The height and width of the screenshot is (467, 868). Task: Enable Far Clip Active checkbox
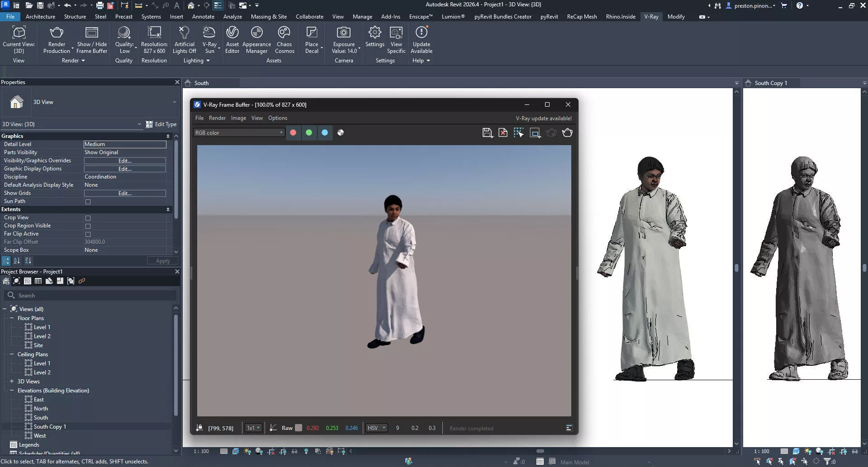pos(88,234)
